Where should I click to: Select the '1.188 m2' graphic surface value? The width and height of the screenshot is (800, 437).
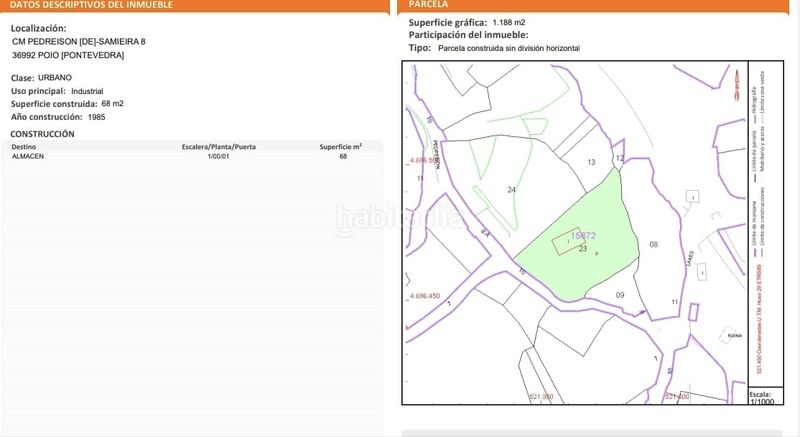(x=509, y=22)
